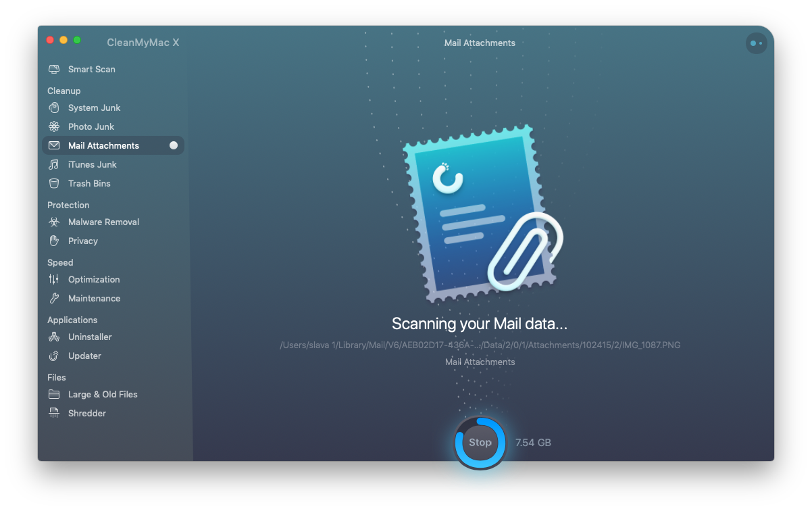The image size is (812, 511).
Task: Click the Trash Bins bucket icon
Action: tap(54, 183)
